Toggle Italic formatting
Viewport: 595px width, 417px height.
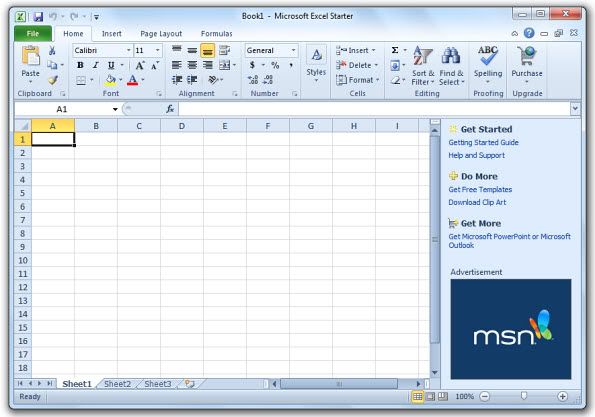pos(96,65)
